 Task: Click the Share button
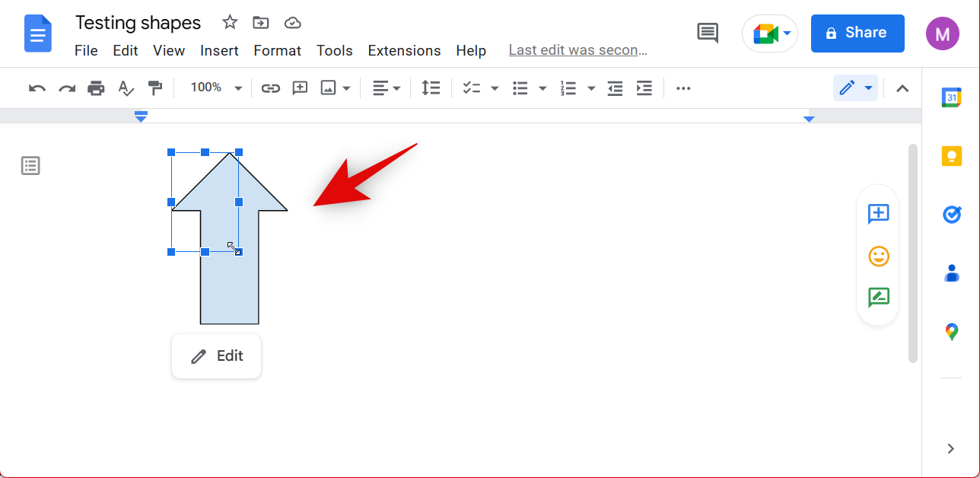pyautogui.click(x=857, y=33)
